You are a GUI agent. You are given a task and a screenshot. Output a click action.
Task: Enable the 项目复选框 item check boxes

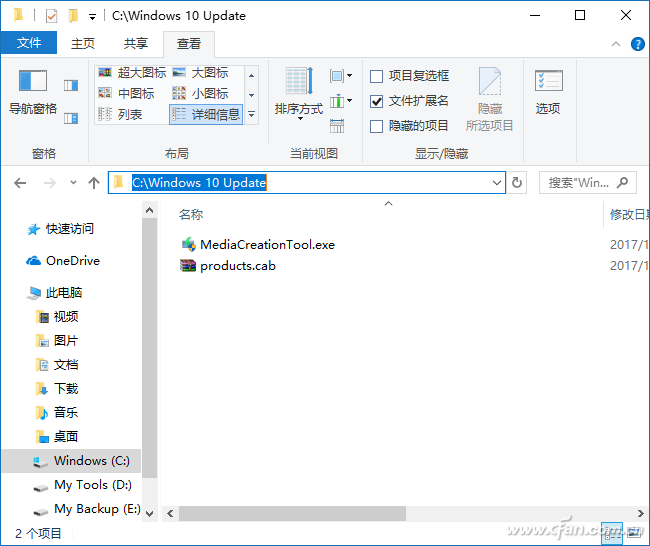click(x=376, y=76)
